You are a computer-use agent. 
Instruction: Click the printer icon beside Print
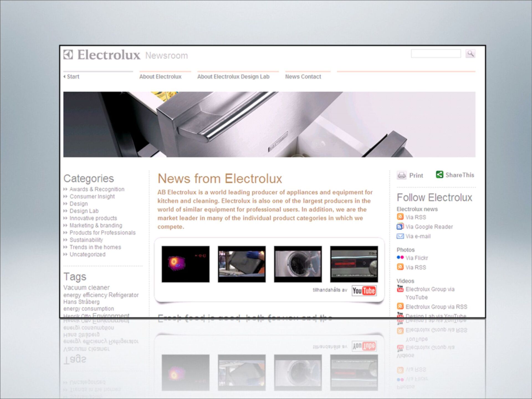pos(401,175)
